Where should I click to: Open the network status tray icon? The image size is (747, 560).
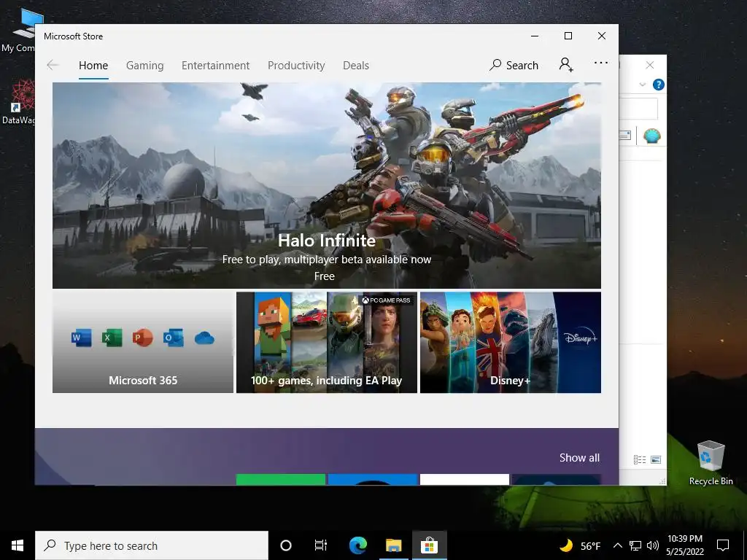[635, 545]
